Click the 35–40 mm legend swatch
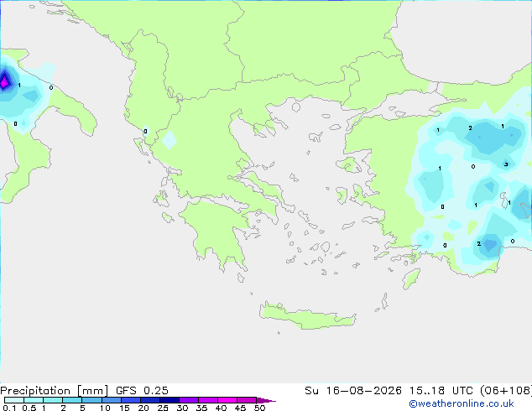This screenshot has height=411, width=532. tap(207, 400)
